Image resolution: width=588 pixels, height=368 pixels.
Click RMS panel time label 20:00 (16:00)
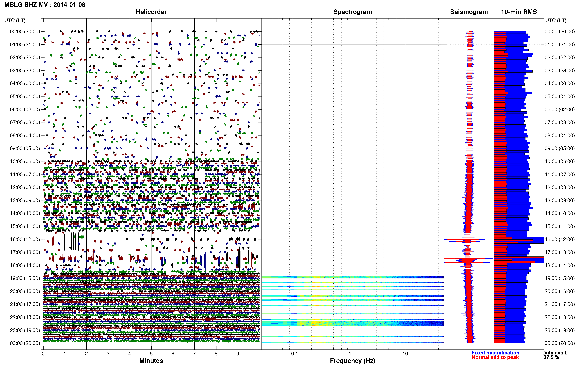[x=560, y=291]
